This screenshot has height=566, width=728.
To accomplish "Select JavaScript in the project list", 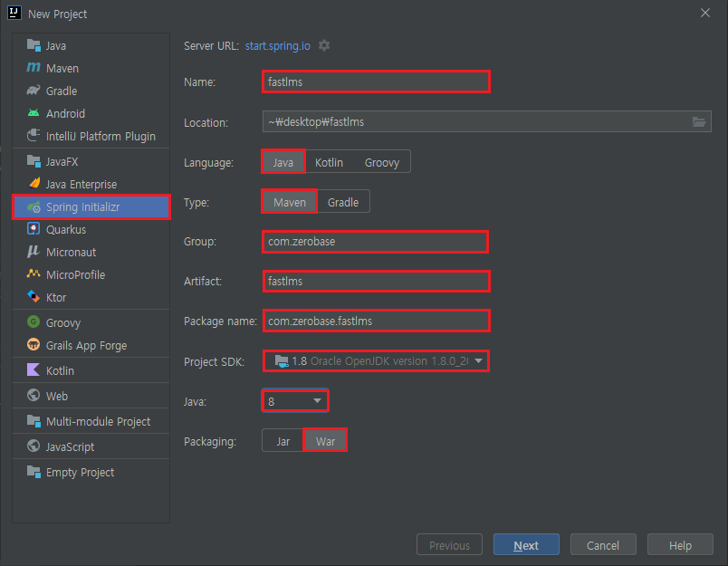I will (91, 446).
